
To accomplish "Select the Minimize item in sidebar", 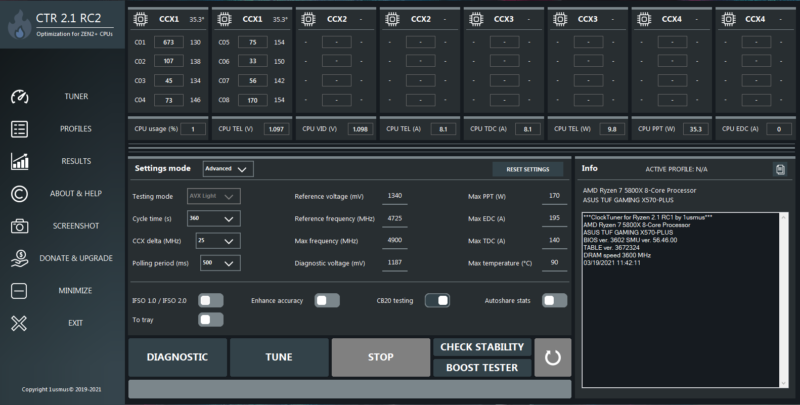I will pyautogui.click(x=76, y=291).
